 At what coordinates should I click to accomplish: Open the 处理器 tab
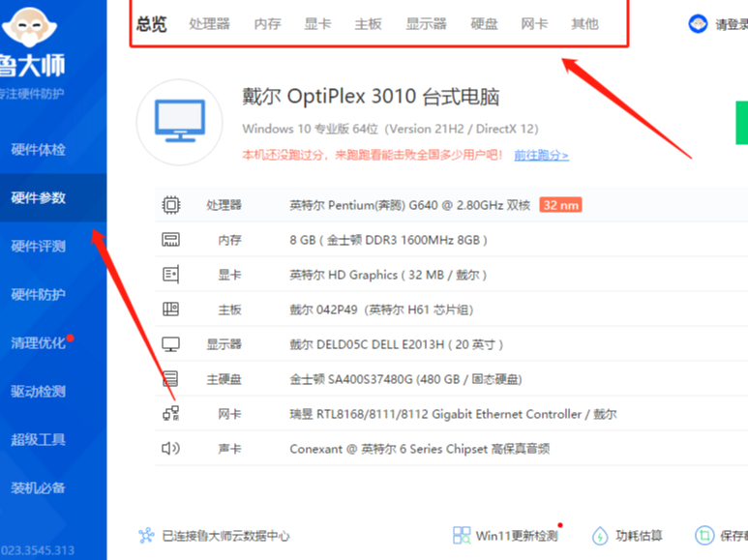pyautogui.click(x=209, y=24)
